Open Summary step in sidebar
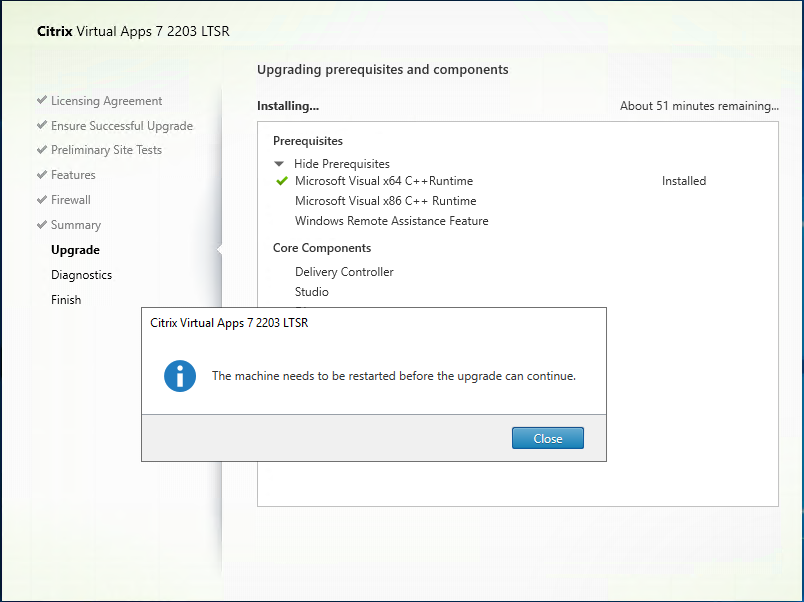The height and width of the screenshot is (602, 804). click(x=76, y=225)
